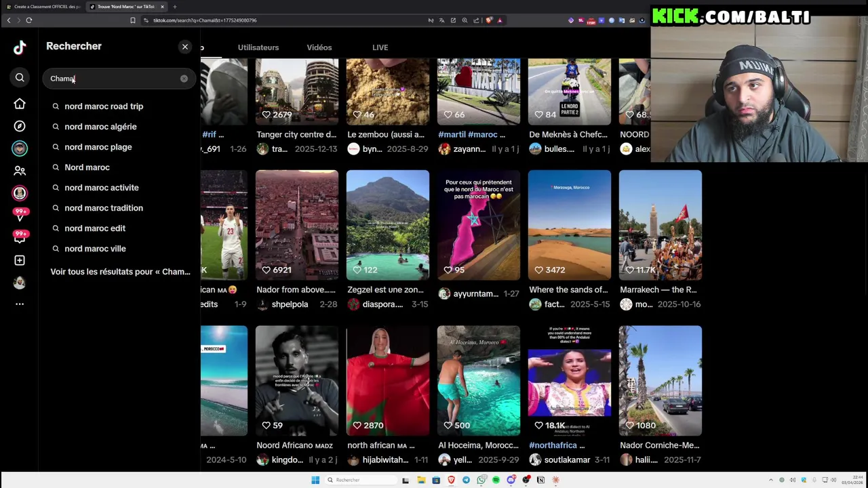This screenshot has width=868, height=488.
Task: Click the Brave Shields lion icon in address bar
Action: pyautogui.click(x=489, y=20)
